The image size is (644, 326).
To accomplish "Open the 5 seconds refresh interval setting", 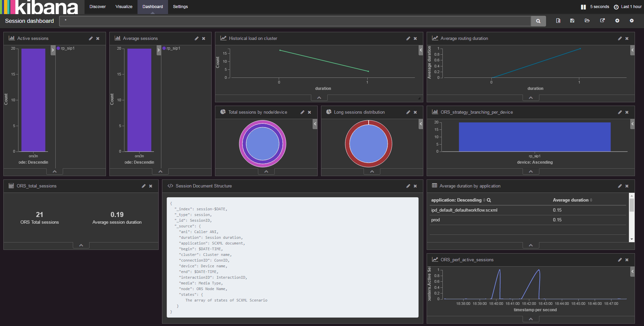I will click(x=599, y=7).
